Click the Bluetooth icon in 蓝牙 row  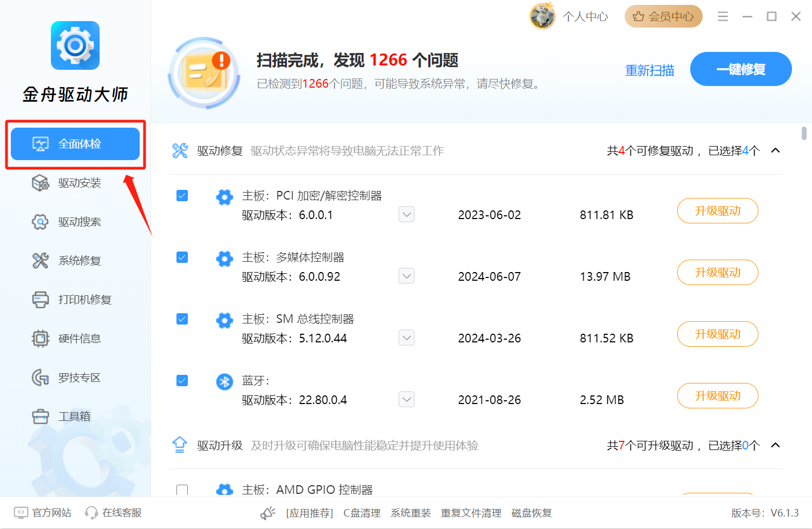tap(225, 382)
